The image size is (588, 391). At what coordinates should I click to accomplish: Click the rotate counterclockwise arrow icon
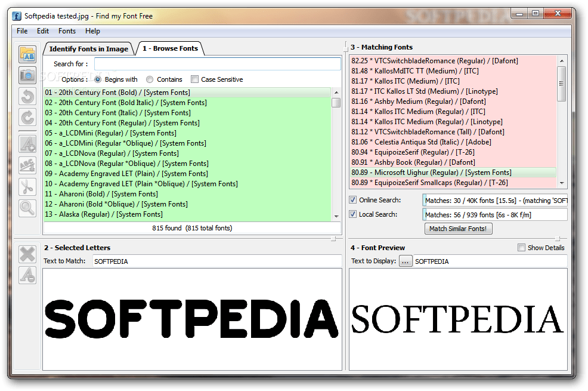tap(27, 96)
